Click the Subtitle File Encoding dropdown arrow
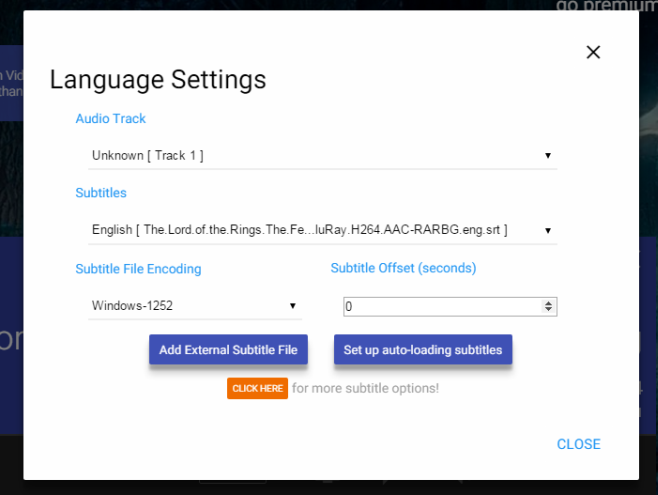This screenshot has width=658, height=495. point(292,306)
